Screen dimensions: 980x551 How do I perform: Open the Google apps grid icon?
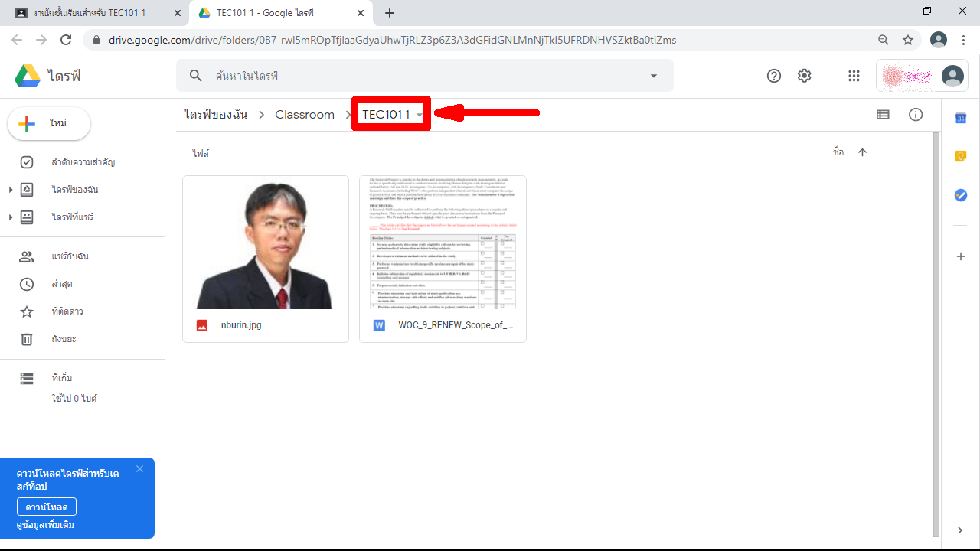pyautogui.click(x=854, y=76)
